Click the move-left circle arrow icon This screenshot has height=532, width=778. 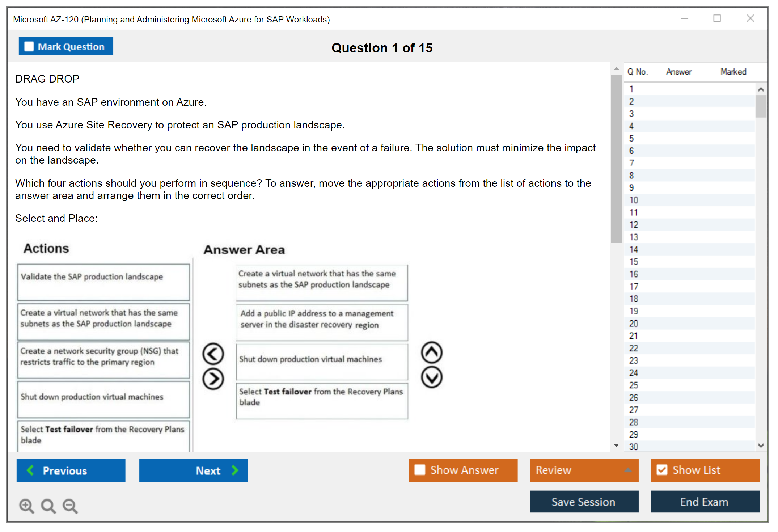(x=213, y=354)
